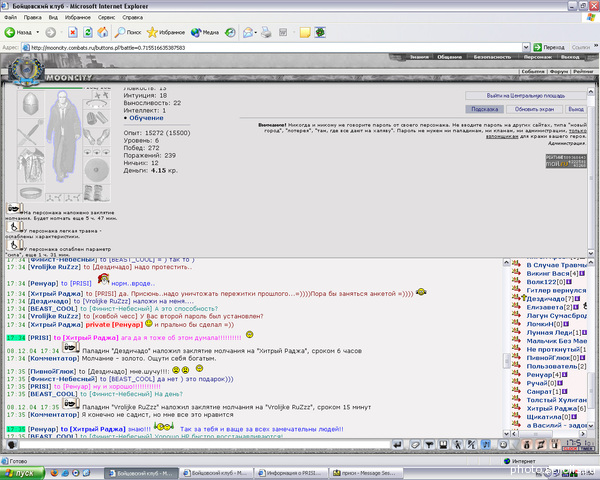Click the silence curse status icon under the character

coord(15,209)
